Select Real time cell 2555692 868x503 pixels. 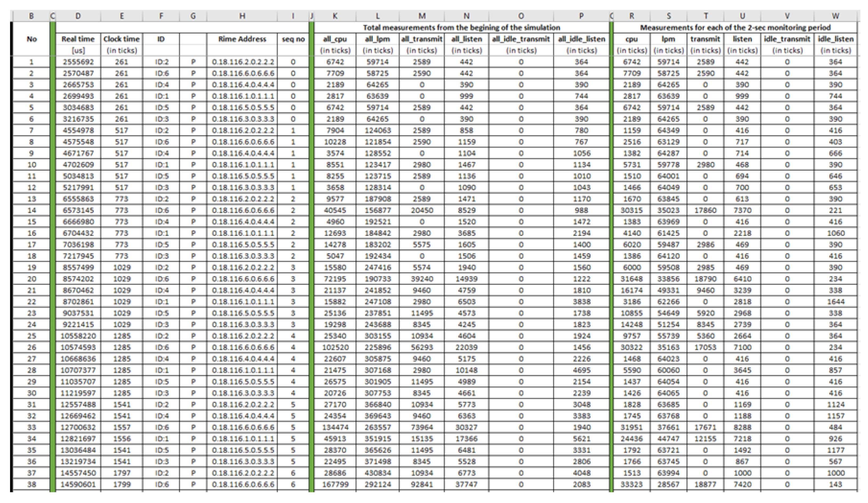point(78,62)
